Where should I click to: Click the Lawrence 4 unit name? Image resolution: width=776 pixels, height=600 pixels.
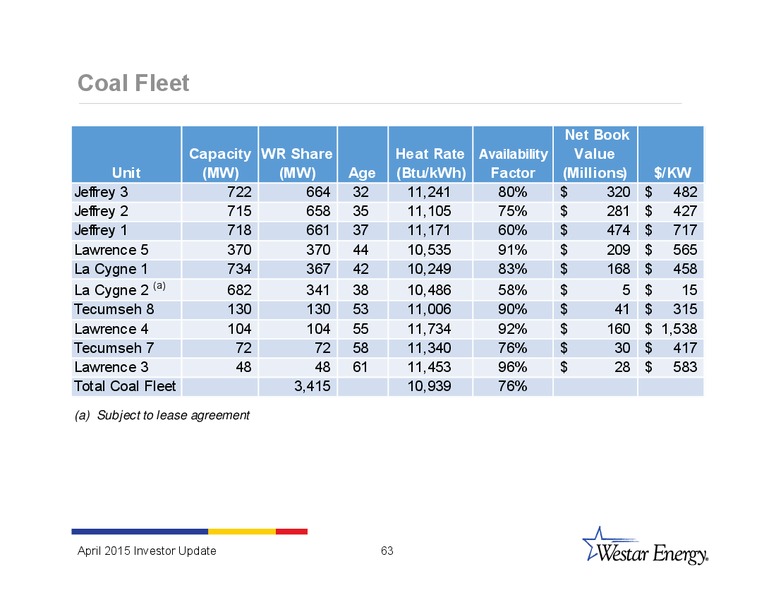[111, 329]
